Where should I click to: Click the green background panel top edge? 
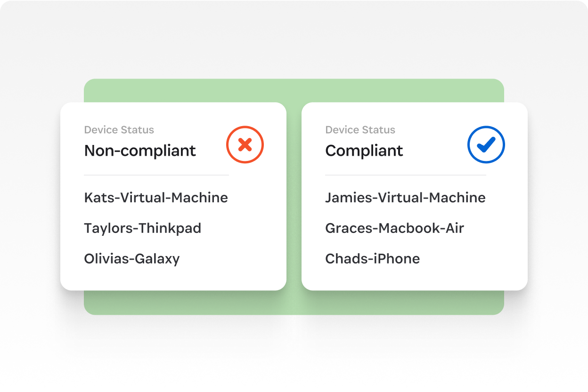[x=294, y=89]
